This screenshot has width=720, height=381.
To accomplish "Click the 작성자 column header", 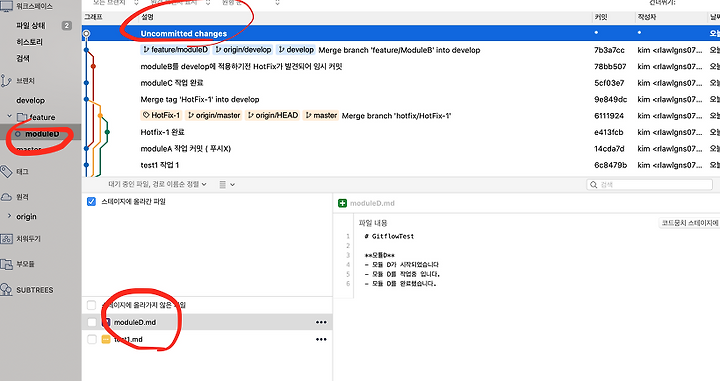I will click(647, 17).
